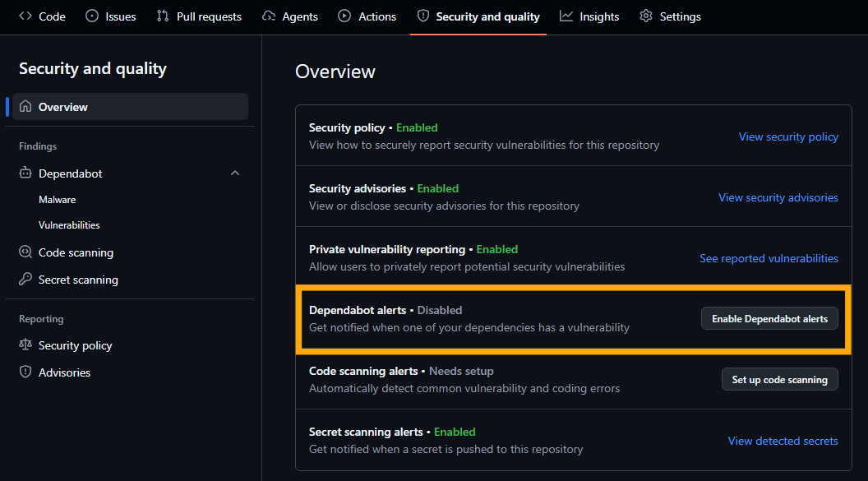
Task: Click the home icon beside Overview
Action: coord(25,106)
